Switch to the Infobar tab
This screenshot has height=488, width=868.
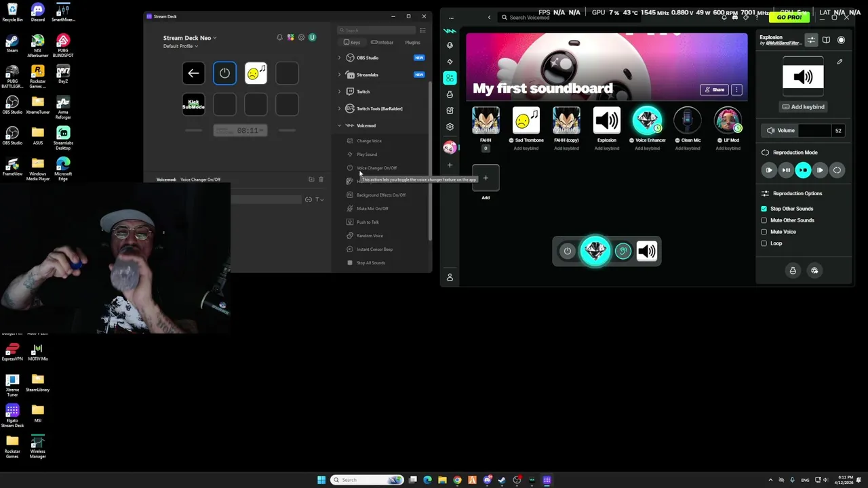click(382, 43)
